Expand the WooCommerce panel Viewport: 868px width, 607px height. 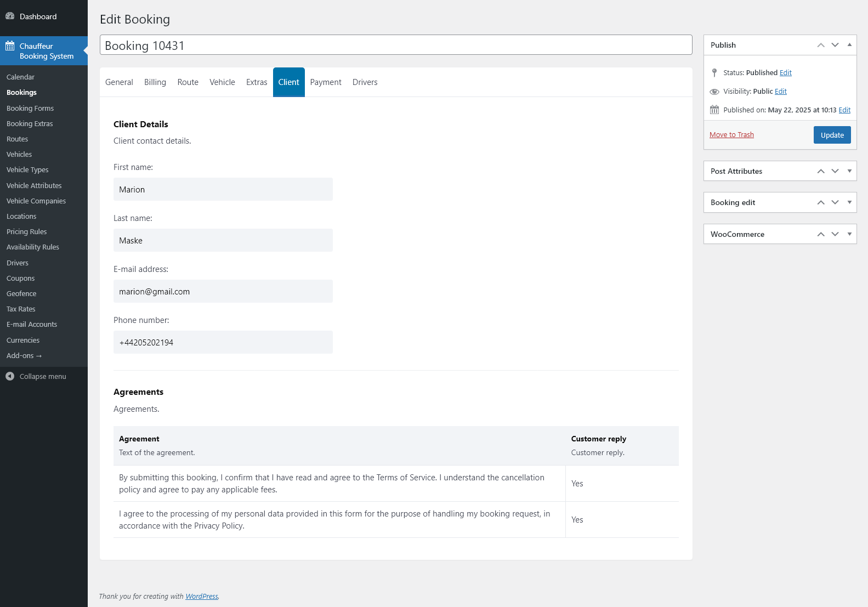[849, 234]
